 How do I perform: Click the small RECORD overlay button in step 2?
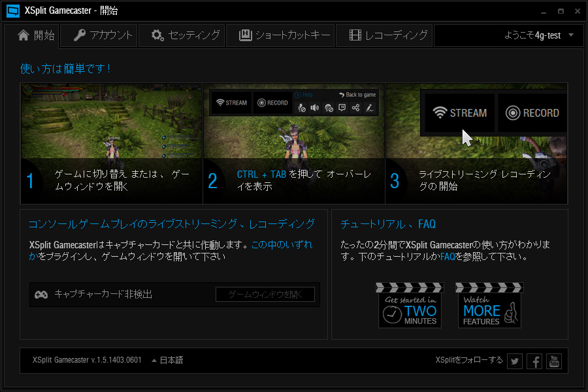[272, 103]
